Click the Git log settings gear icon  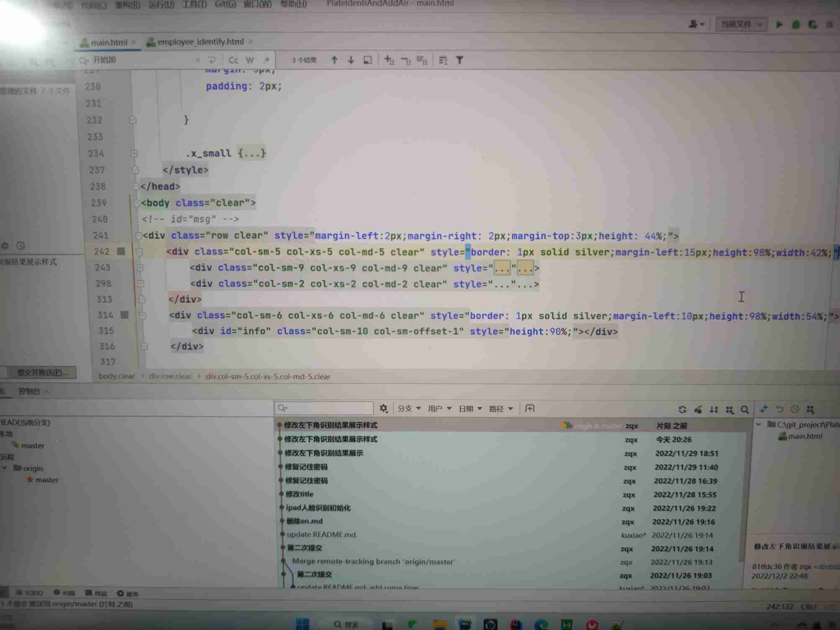click(x=383, y=408)
